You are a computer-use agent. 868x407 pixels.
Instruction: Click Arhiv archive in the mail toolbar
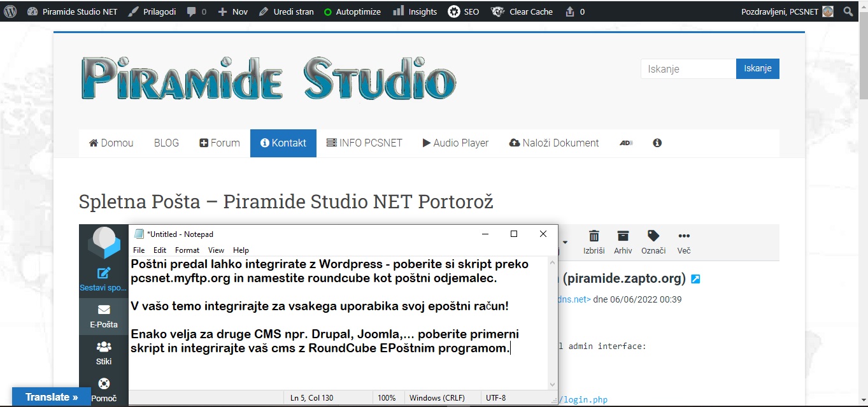point(623,243)
